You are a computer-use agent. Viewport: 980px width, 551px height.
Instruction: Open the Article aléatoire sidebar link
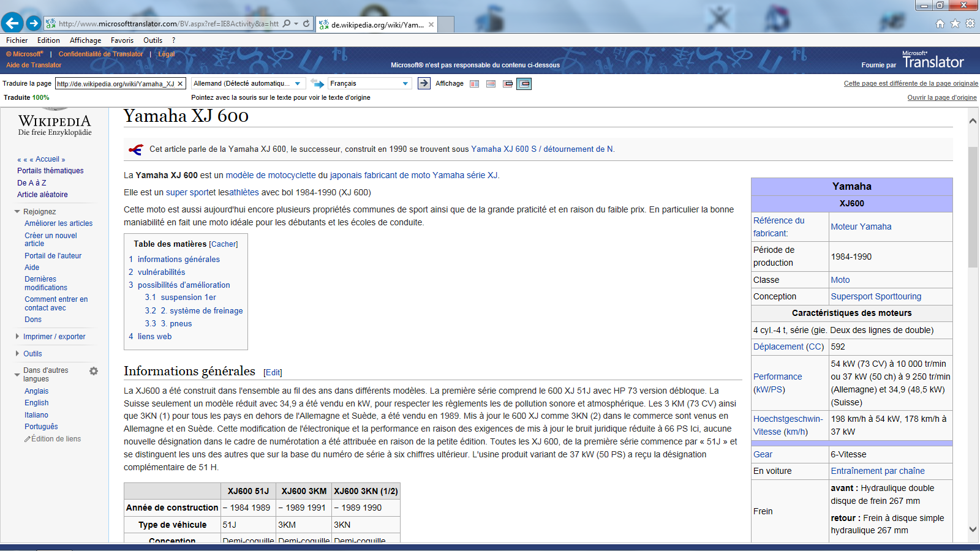pyautogui.click(x=42, y=195)
